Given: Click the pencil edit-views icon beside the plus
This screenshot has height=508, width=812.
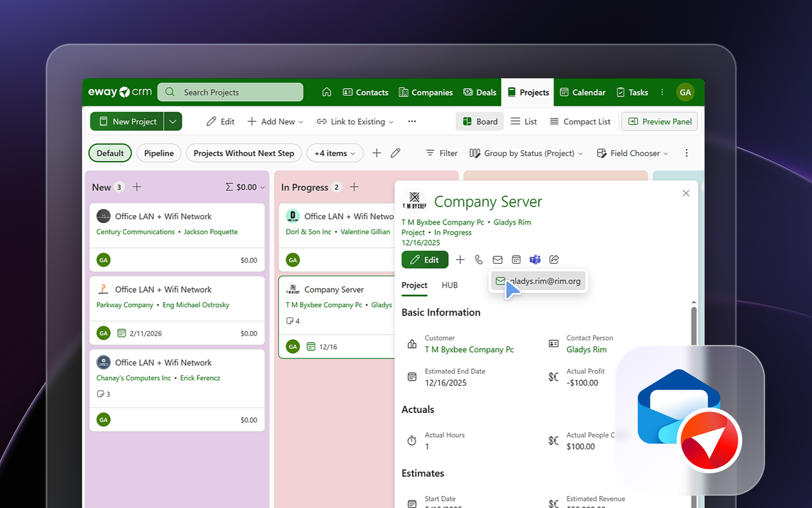Looking at the screenshot, I should coord(395,153).
